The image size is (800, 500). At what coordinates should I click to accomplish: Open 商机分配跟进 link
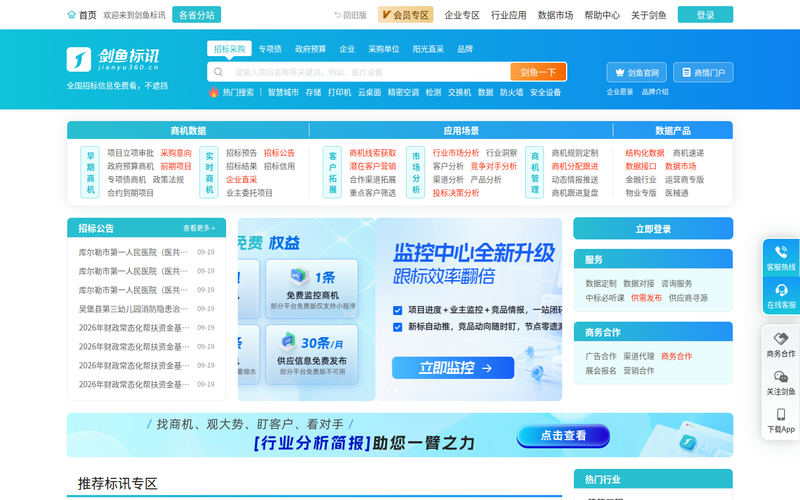574,166
